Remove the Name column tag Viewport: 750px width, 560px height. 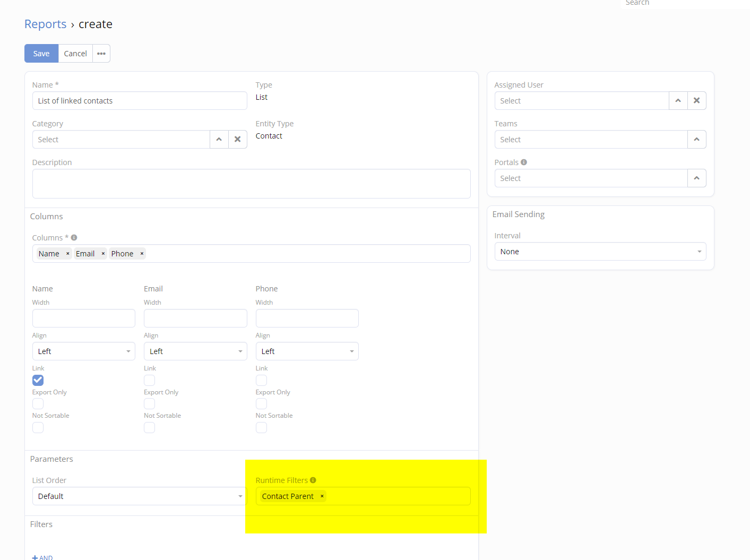click(68, 254)
